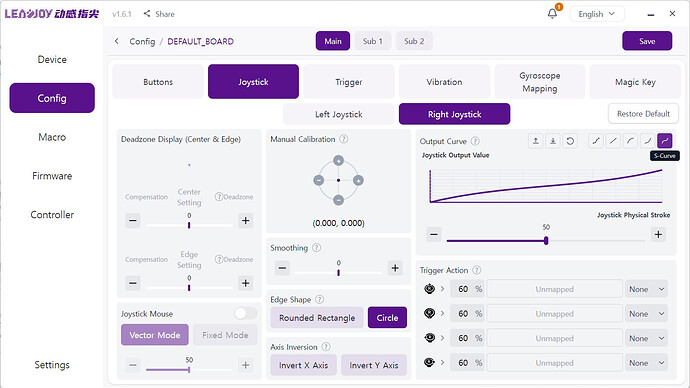Viewport: 690px width, 388px height.
Task: Toggle Invert Y Axis
Action: tap(374, 365)
